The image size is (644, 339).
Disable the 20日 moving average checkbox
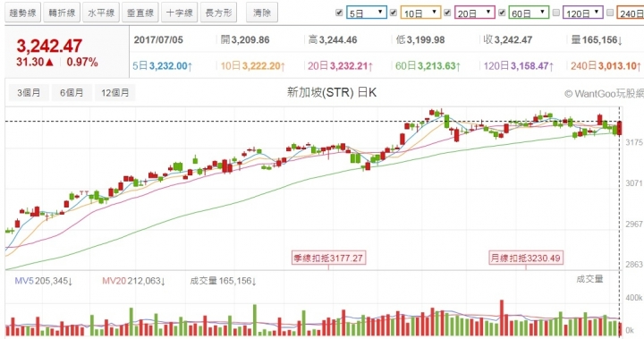tap(448, 13)
